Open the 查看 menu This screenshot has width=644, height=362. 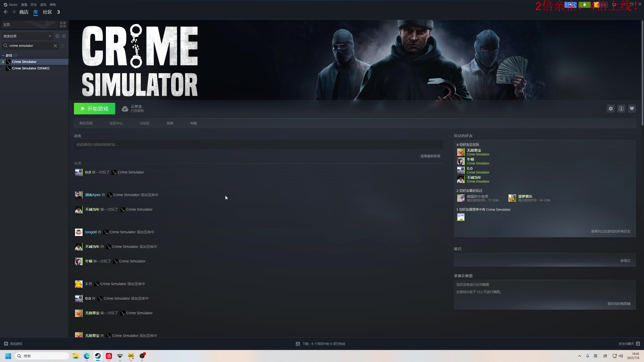pyautogui.click(x=24, y=5)
